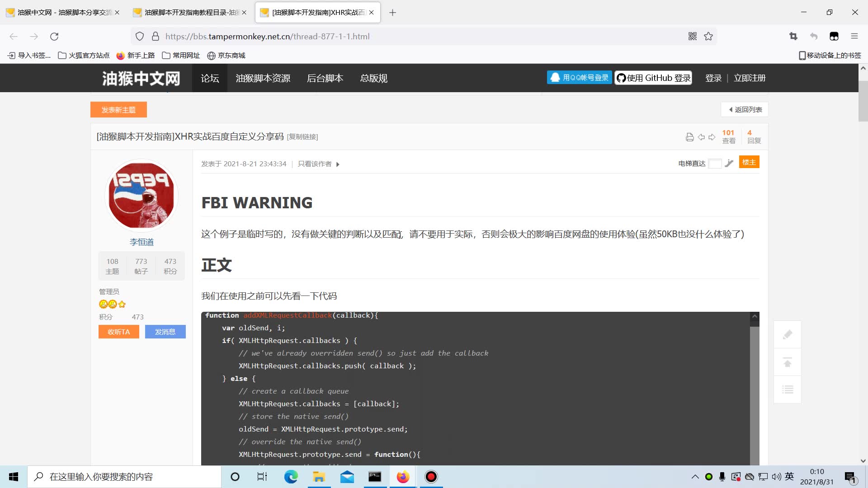Image resolution: width=868 pixels, height=488 pixels.
Task: Click the back-to-top arrow icon on right sidebar
Action: pyautogui.click(x=788, y=362)
